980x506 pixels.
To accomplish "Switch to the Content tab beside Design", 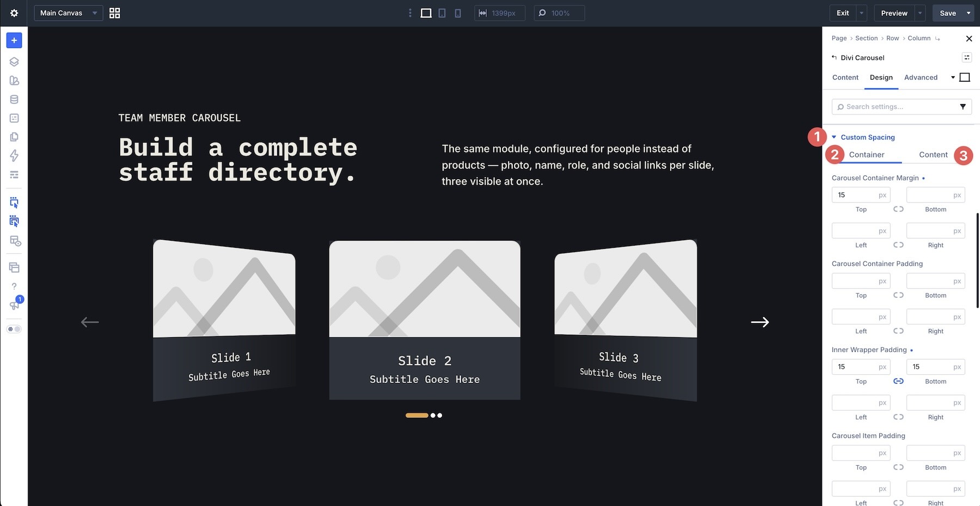I will click(x=845, y=77).
